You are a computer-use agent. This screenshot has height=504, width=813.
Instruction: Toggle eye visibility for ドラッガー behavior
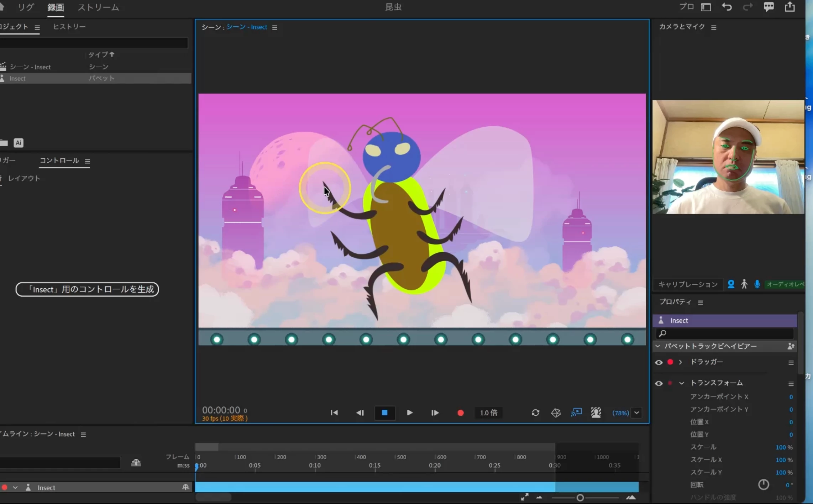[659, 362]
